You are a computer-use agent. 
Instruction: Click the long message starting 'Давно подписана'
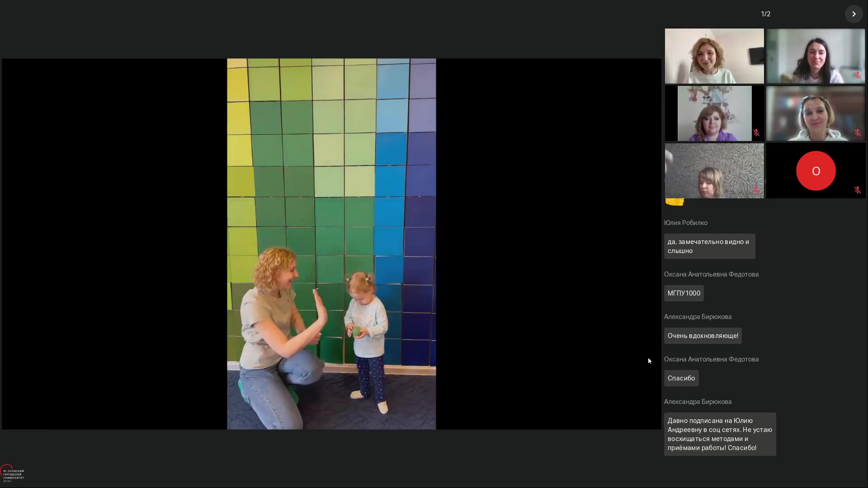tap(719, 434)
